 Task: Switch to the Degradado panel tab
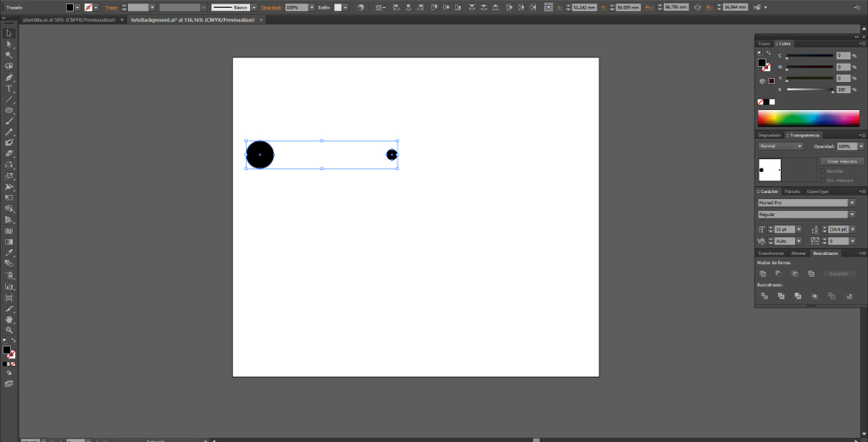pos(770,135)
